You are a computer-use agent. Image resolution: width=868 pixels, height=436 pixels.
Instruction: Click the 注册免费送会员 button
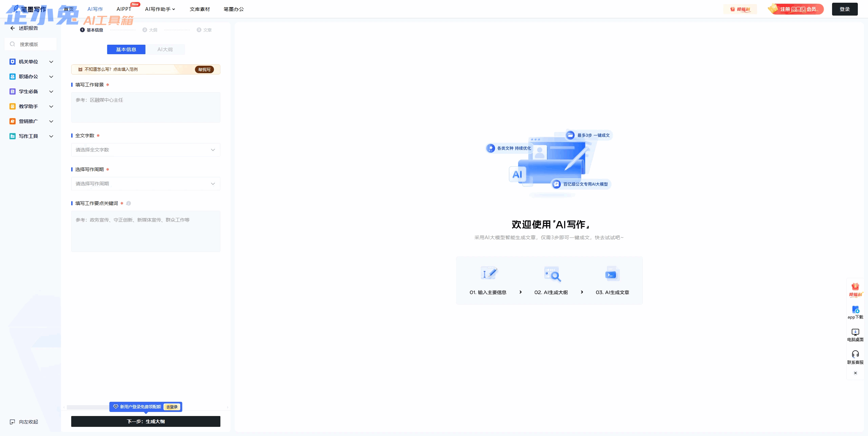[796, 9]
